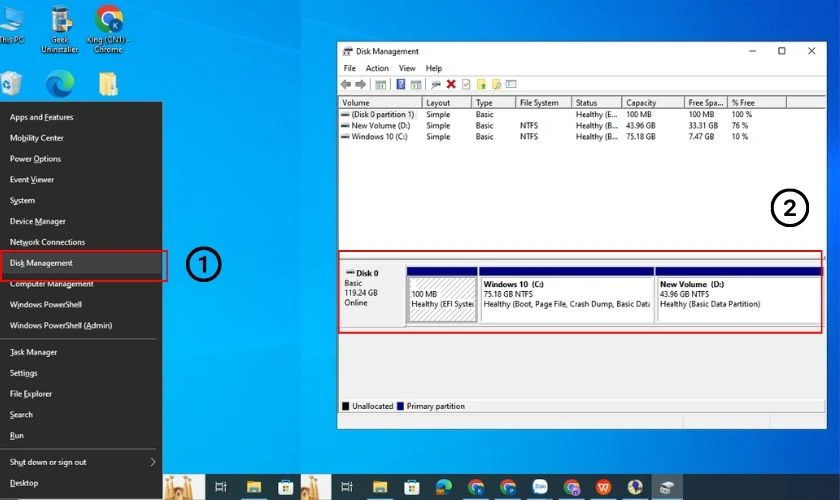Click the 76 % free value
Image resolution: width=840 pixels, height=500 pixels.
coord(739,125)
